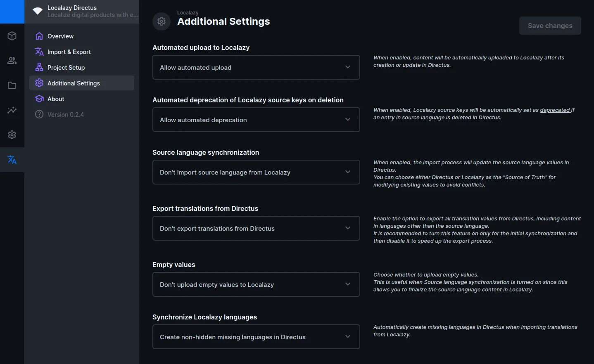Open the Insights chart icon
Screen dimensions: 594x364
(12, 110)
